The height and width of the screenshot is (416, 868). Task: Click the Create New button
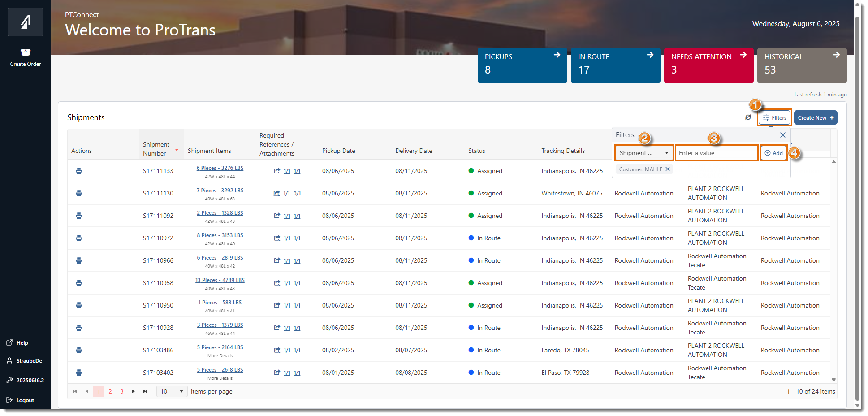click(x=815, y=117)
